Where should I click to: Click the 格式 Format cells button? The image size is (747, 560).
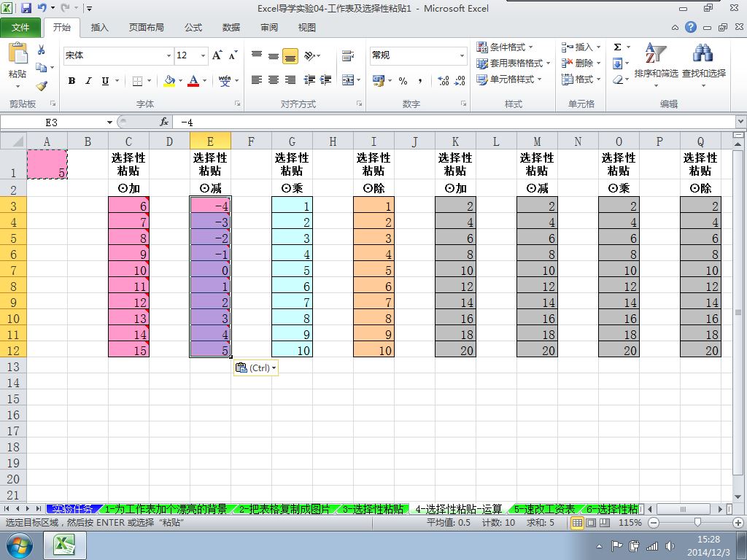click(581, 79)
